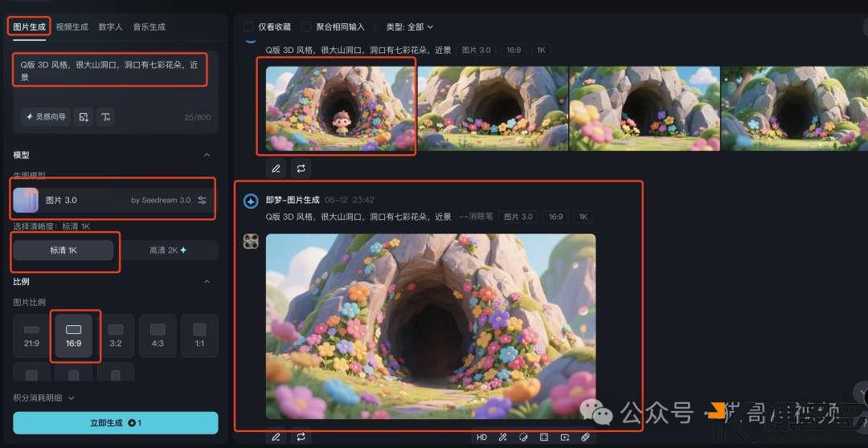Screen dimensions: 868x448
Task: Click the re-edit pencil icon under the first image row
Action: click(x=276, y=169)
